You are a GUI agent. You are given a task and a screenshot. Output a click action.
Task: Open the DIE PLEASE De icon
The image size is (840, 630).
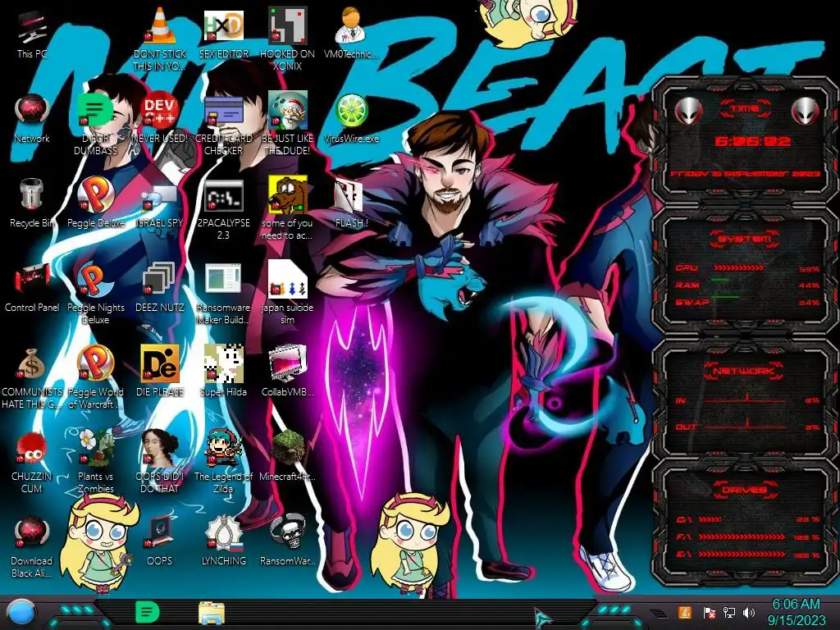pos(160,364)
